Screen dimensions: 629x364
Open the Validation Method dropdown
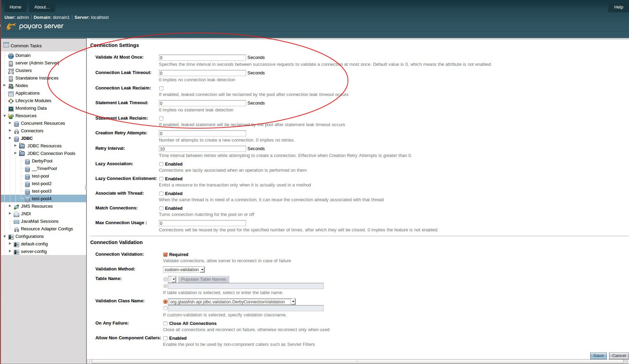[x=184, y=270]
